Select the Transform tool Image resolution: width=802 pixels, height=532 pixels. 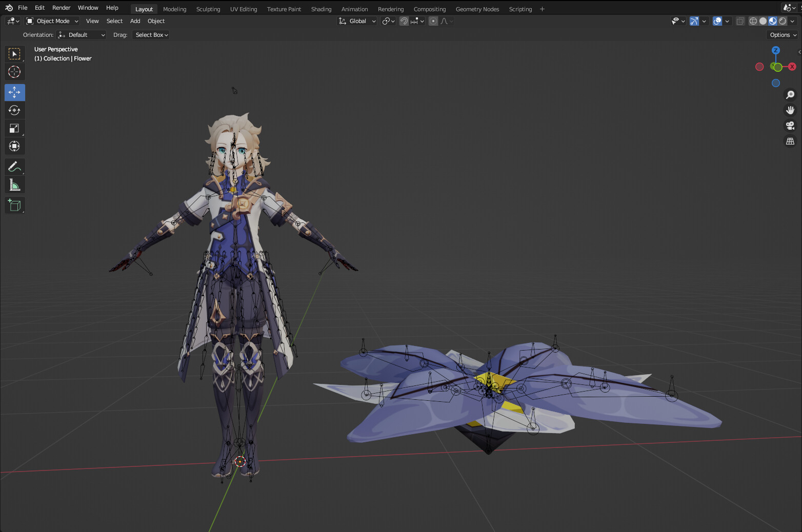coord(14,146)
